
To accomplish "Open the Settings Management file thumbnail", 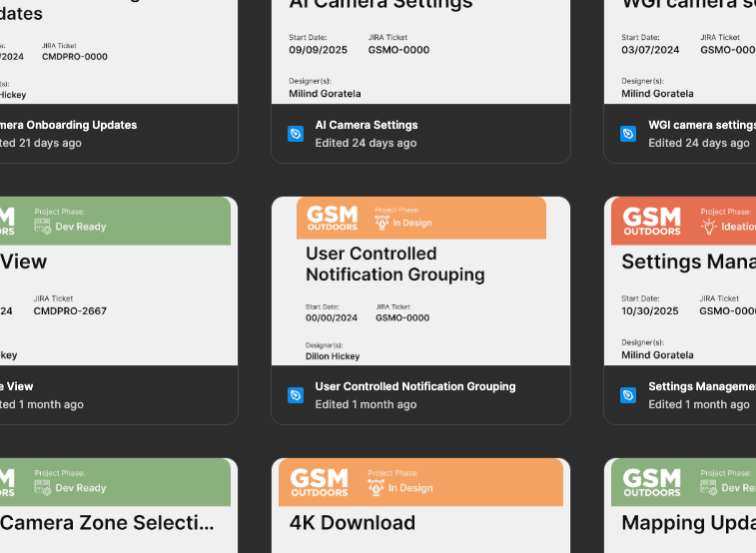I will click(680, 280).
